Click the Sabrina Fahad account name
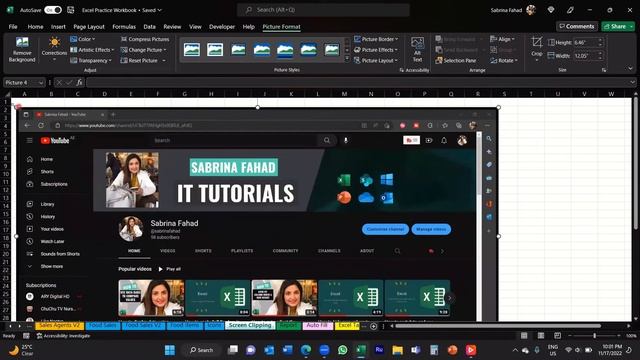Viewport: 640px width, 360px height. 506,10
